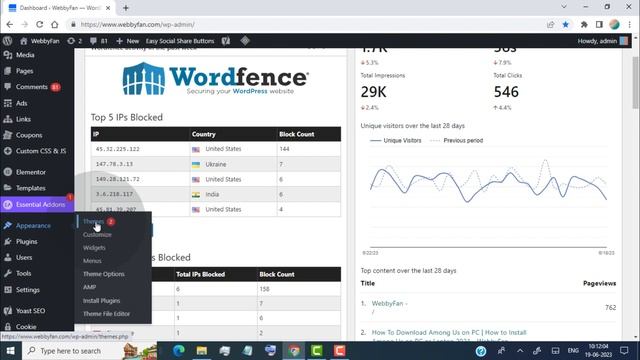Click the New button in admin bar

tap(127, 41)
